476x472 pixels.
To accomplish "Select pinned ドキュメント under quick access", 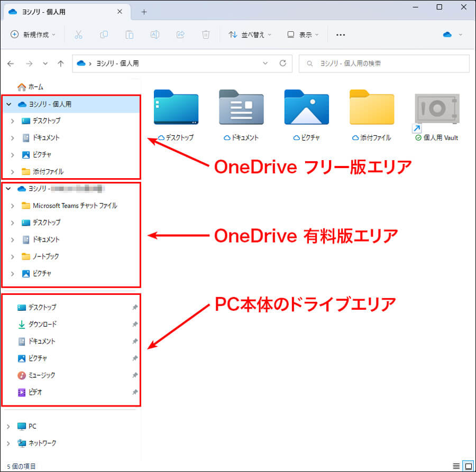I will pos(36,341).
